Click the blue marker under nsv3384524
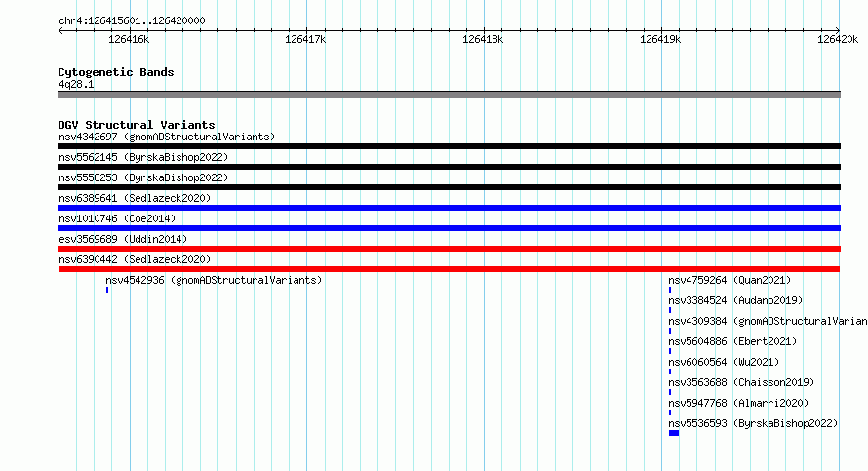Viewport: 868px width, 471px height. 670,310
